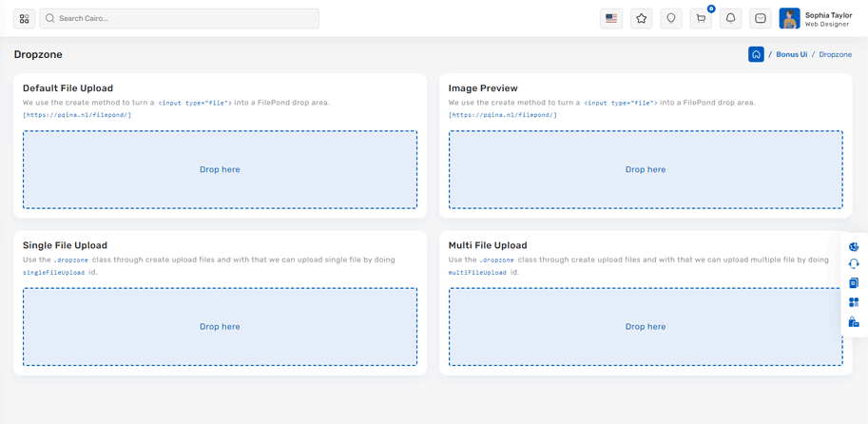Click the Multi File Upload drop area

pos(646,326)
